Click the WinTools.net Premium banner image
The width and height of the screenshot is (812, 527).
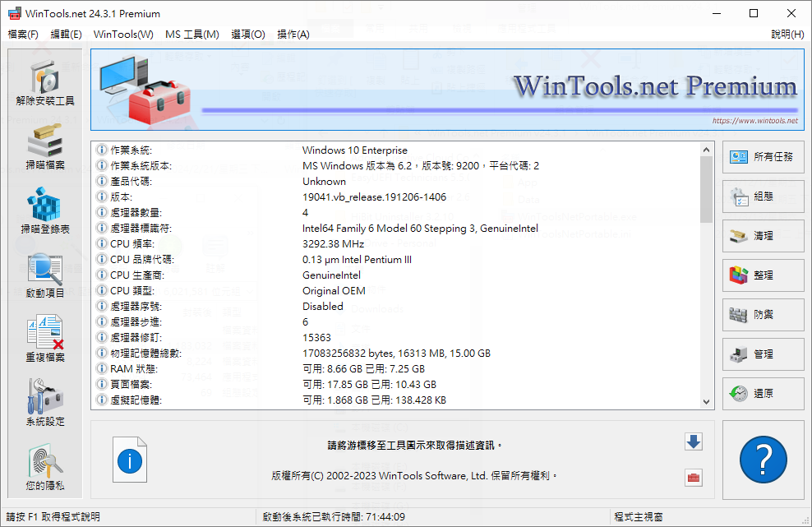pyautogui.click(x=448, y=90)
